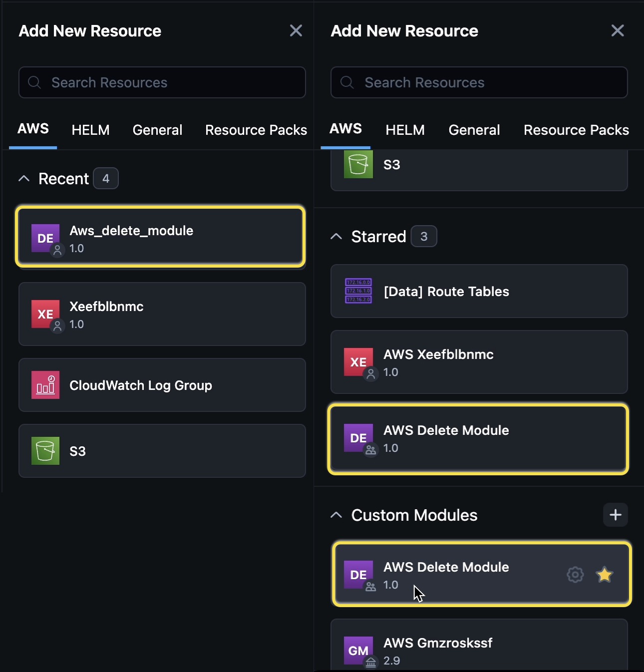Select Xeefblbnmc resource in Recent
Image resolution: width=644 pixels, height=672 pixels.
(162, 314)
